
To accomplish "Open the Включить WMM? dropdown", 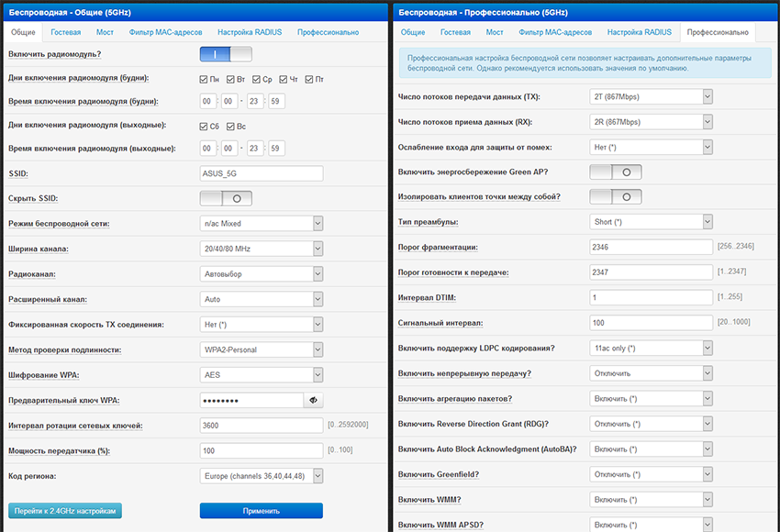I will click(652, 500).
